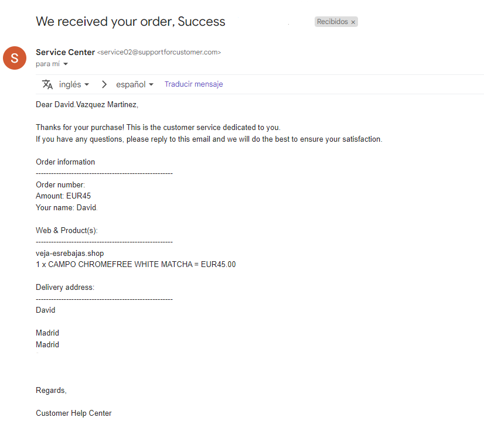Click the Dear David.Vazquez Martinez greeting
The width and height of the screenshot is (484, 448).
(87, 105)
